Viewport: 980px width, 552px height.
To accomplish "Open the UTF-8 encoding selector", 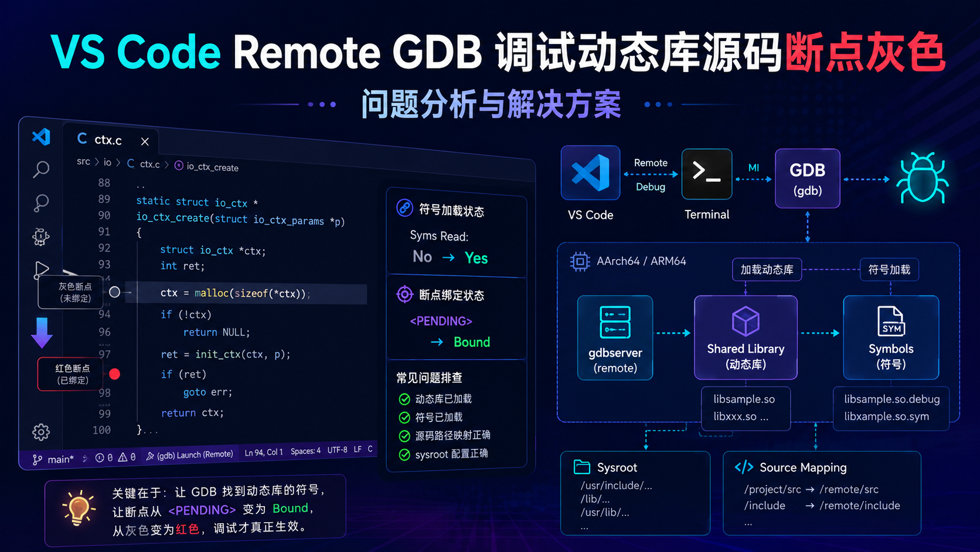I will [337, 450].
